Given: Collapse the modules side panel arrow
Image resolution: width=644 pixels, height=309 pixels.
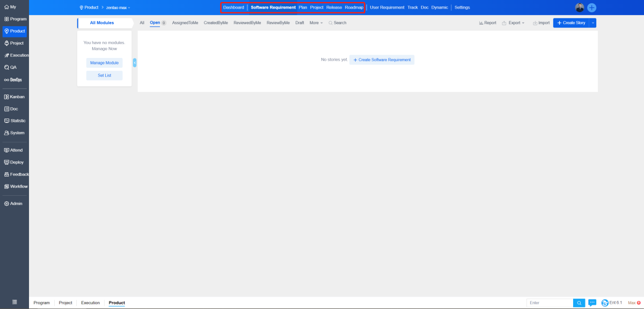Looking at the screenshot, I should tap(135, 63).
